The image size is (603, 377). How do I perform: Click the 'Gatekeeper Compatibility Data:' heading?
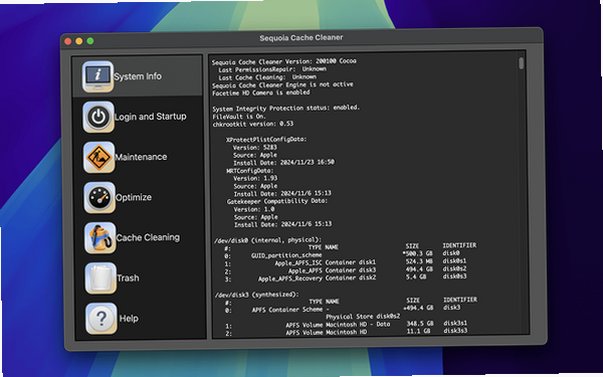(277, 201)
